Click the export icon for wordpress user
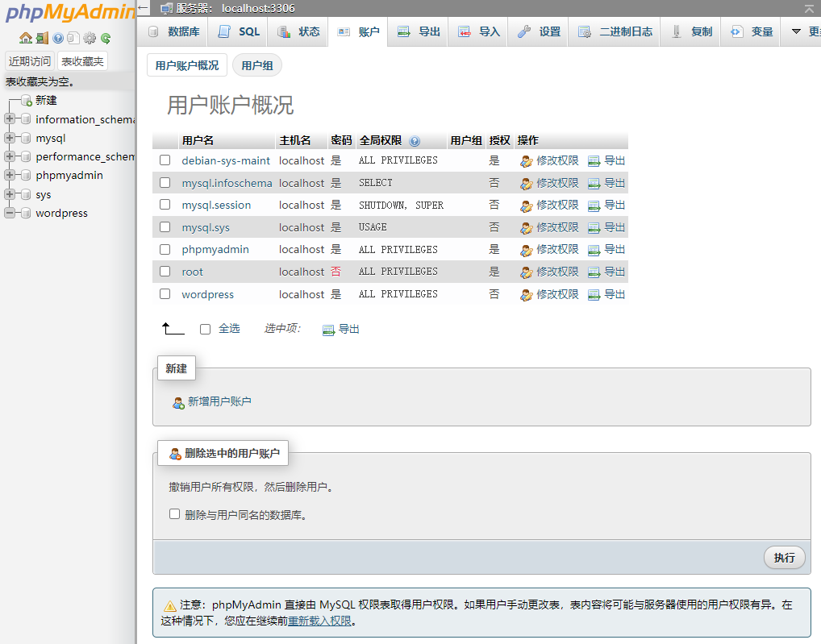The image size is (821, 644). 594,295
